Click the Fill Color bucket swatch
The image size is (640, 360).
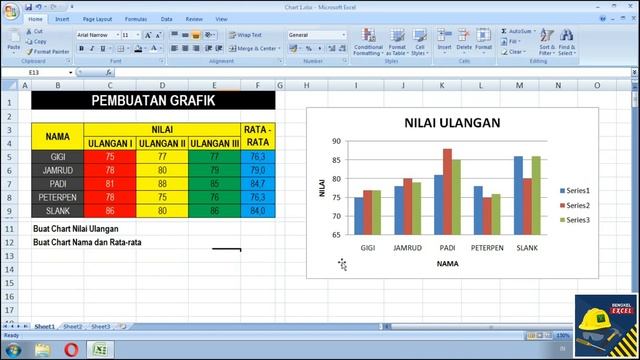(138, 49)
